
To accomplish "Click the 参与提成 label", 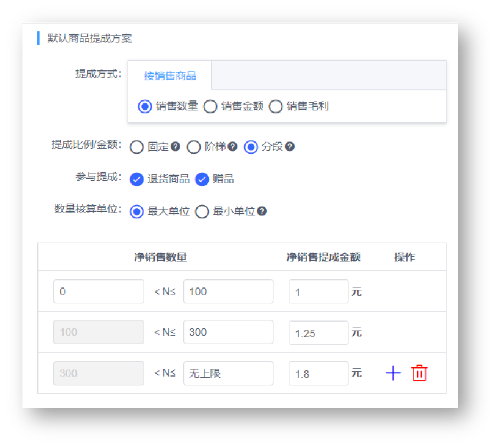I will click(x=98, y=176).
